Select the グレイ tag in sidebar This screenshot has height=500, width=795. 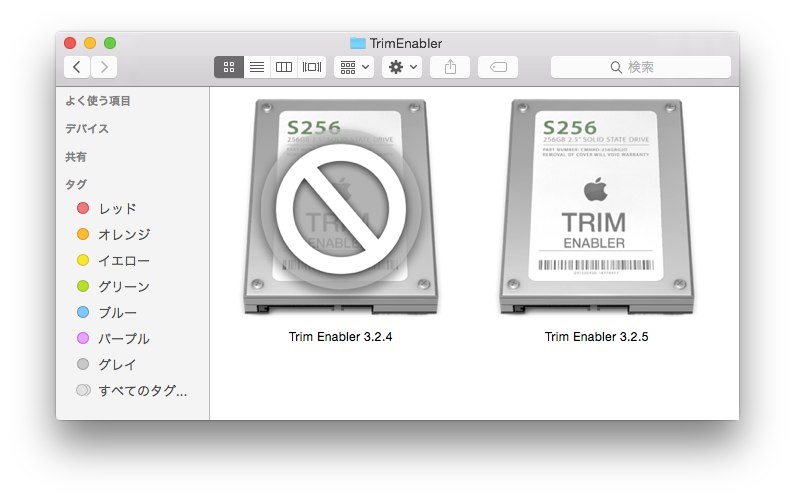click(117, 364)
